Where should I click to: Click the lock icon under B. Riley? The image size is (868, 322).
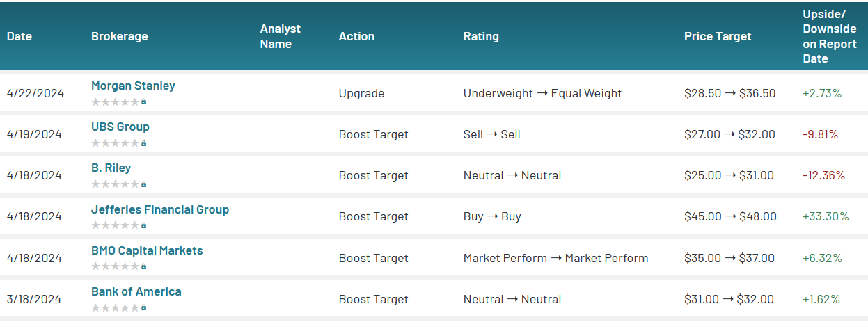(x=143, y=184)
